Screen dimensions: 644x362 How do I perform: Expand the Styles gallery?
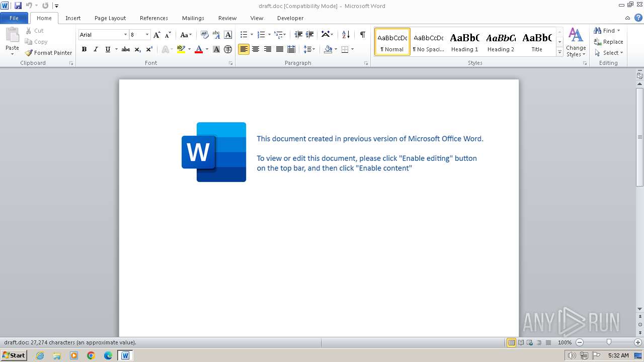tap(559, 52)
